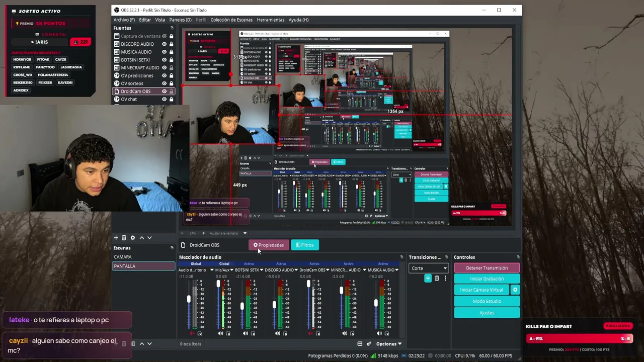
Task: Show the Captura de ventana source
Action: click(164, 36)
